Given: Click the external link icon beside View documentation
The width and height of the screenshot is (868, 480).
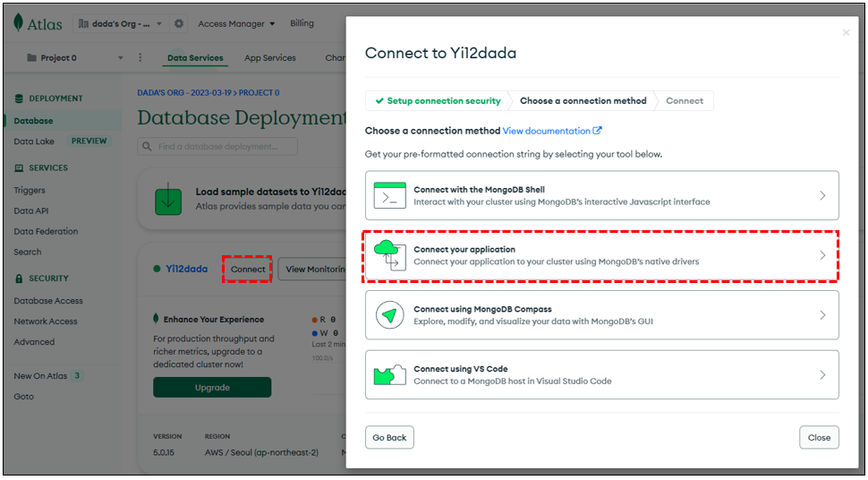Looking at the screenshot, I should [x=597, y=131].
